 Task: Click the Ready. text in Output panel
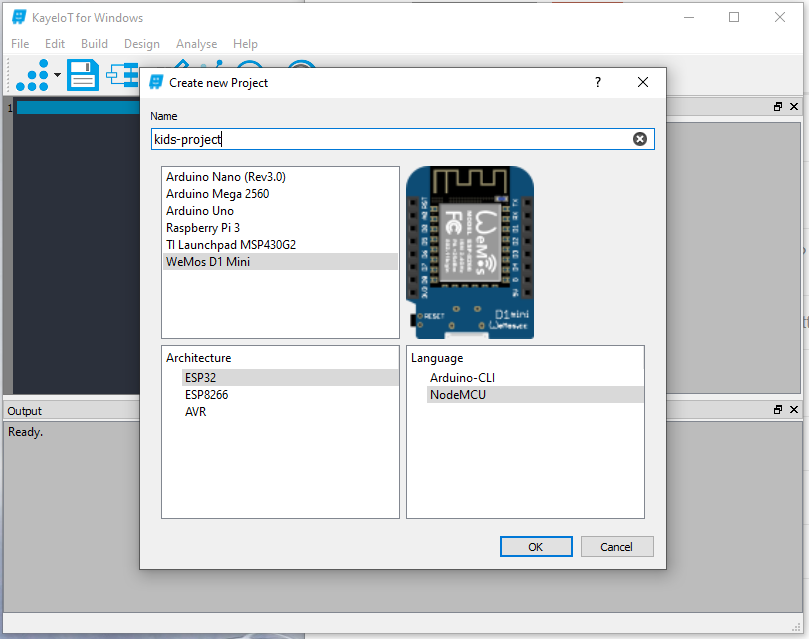click(25, 432)
